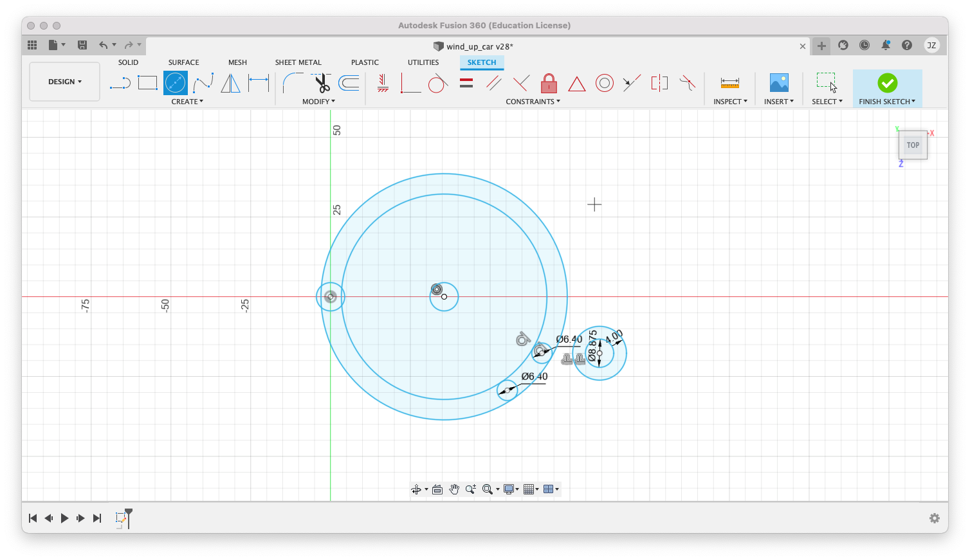Click the sketch feature in timeline
The width and height of the screenshot is (970, 560).
click(121, 518)
